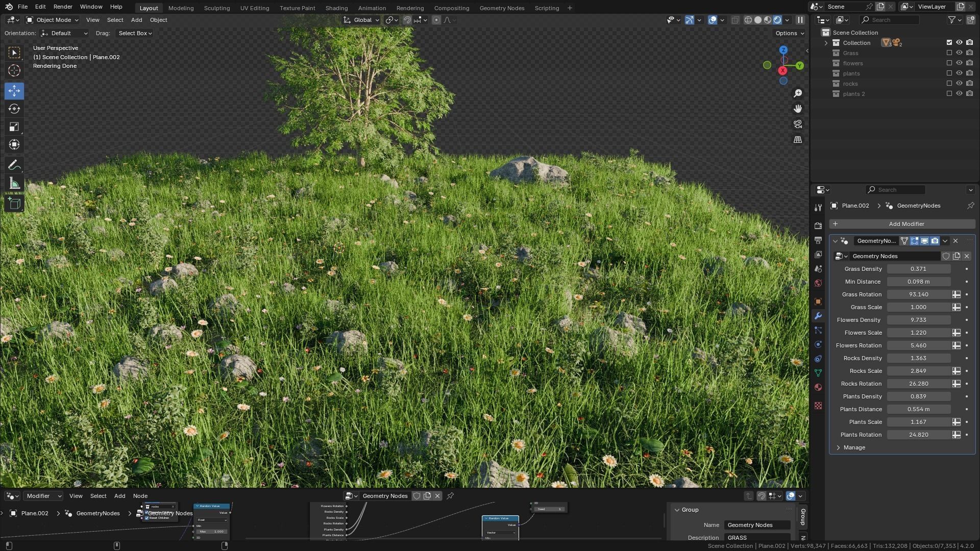
Task: Select the Annotate tool
Action: [14, 165]
